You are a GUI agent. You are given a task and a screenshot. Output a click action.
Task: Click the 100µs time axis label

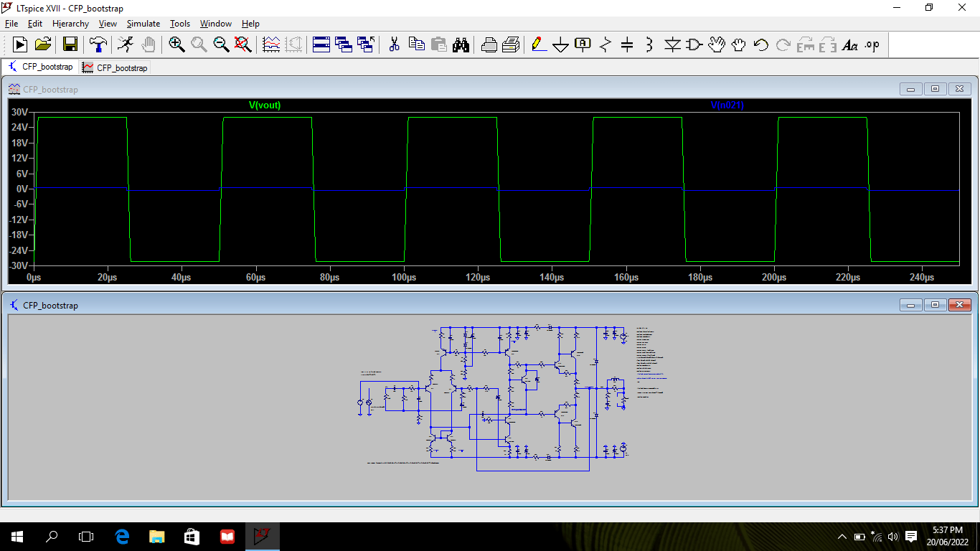[404, 278]
